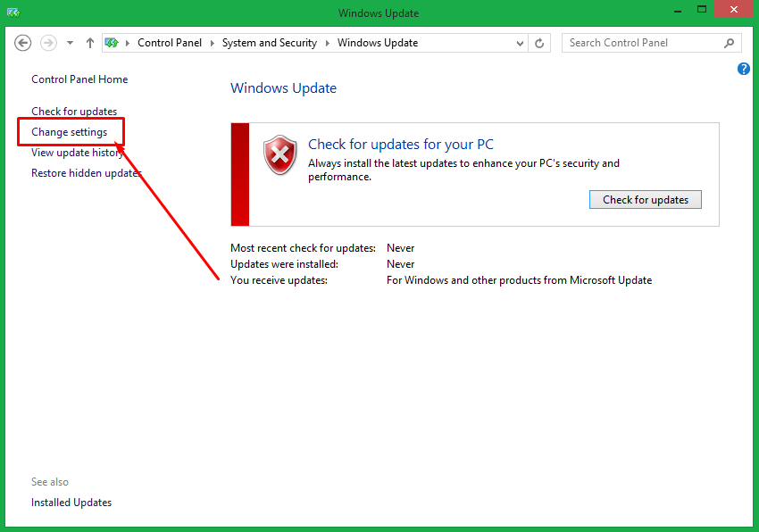
Task: Click the Forward navigation arrow
Action: tap(48, 43)
